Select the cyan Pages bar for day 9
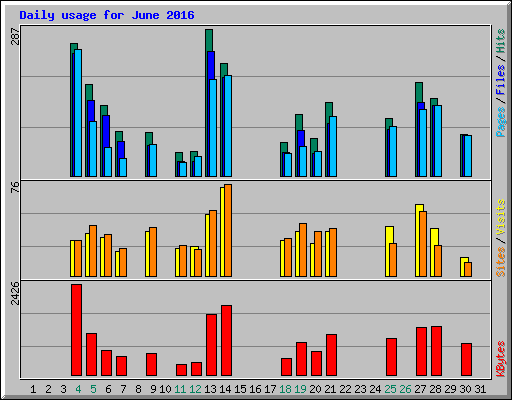This screenshot has height=400, width=512. pyautogui.click(x=153, y=160)
